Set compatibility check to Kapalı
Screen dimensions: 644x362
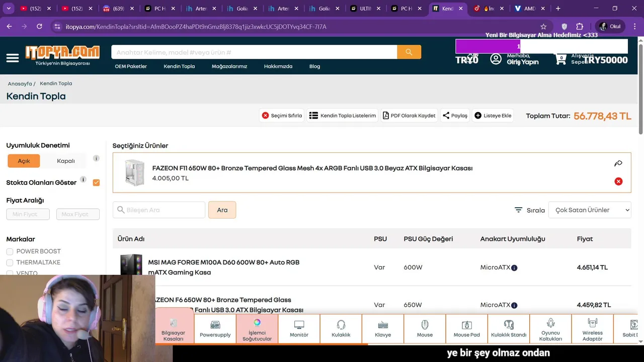coord(66,161)
